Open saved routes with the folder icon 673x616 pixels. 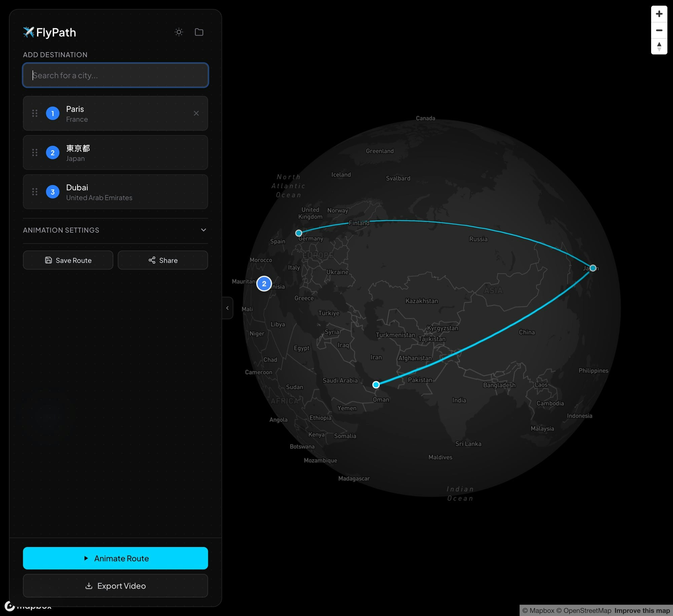click(199, 32)
